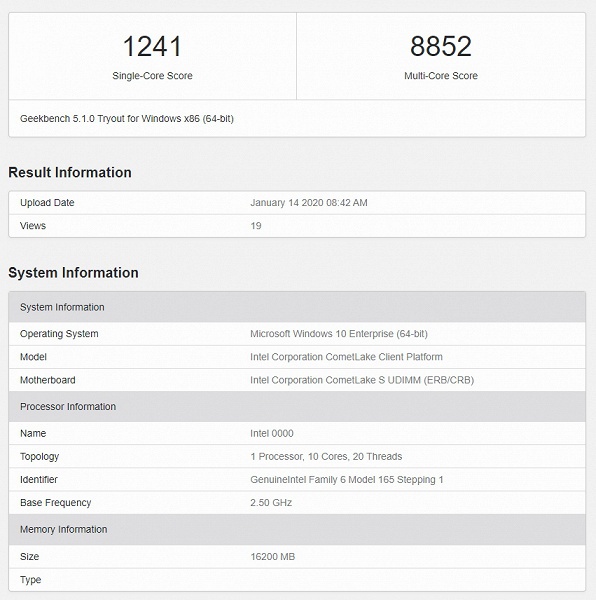Select the Single-Core Score label
This screenshot has height=600, width=596.
tap(152, 76)
